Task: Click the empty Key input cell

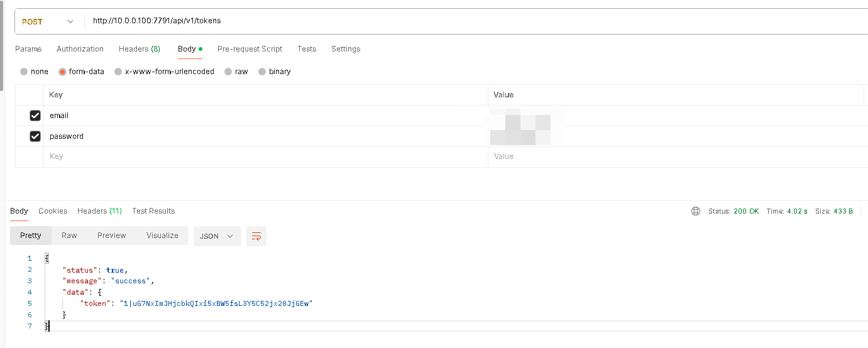Action: pos(264,156)
